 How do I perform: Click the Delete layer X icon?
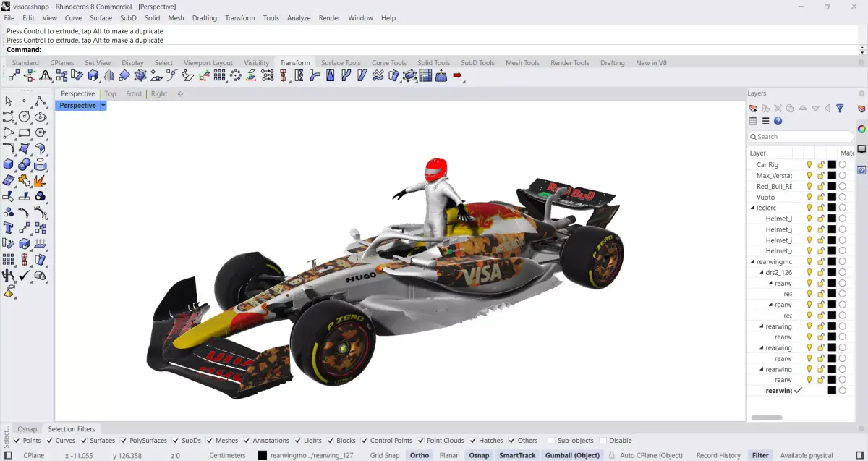778,109
